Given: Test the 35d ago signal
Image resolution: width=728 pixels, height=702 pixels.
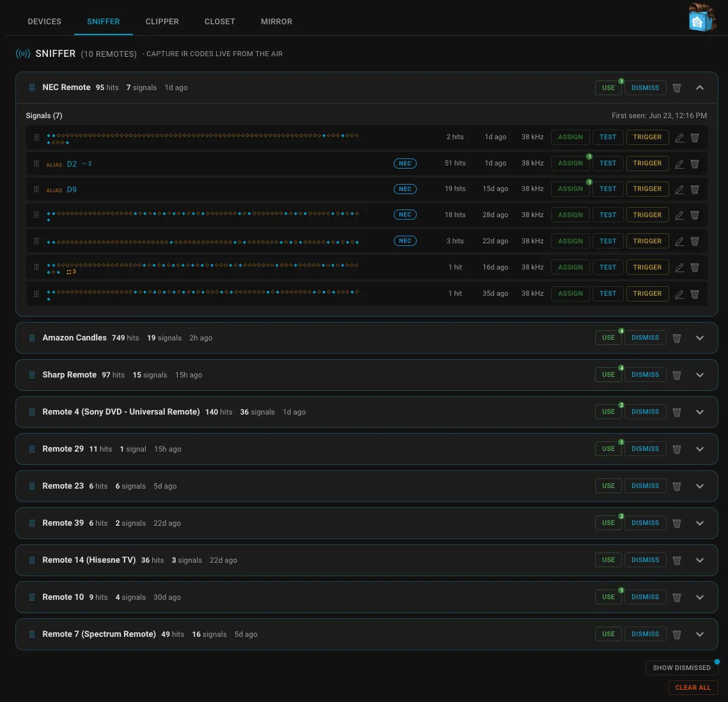Looking at the screenshot, I should coord(608,294).
